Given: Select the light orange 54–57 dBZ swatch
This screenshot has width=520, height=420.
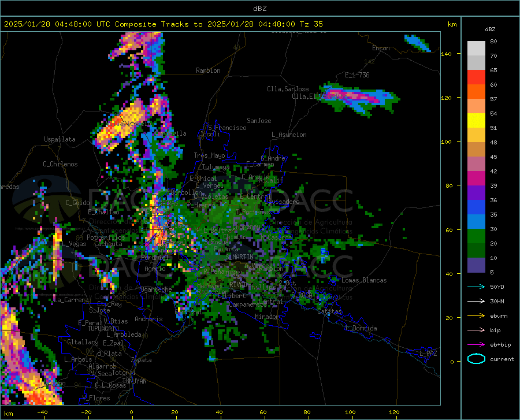Looking at the screenshot, I should coord(476,106).
